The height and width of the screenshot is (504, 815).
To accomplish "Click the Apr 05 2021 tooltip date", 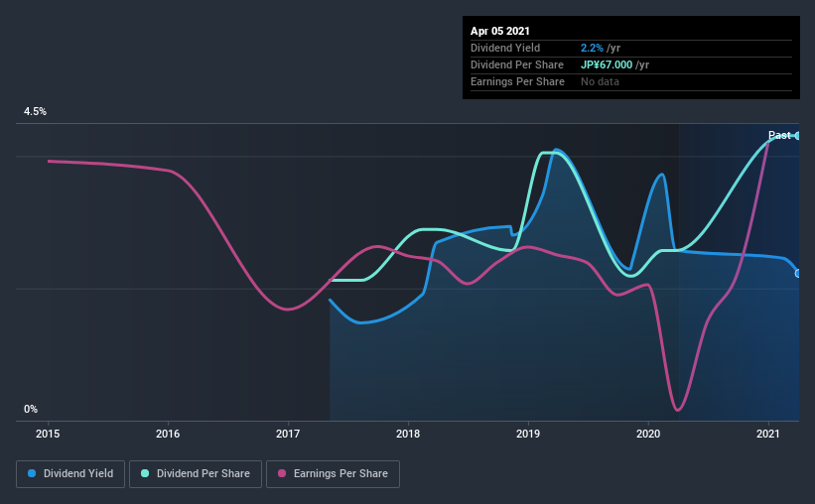I will 500,31.
